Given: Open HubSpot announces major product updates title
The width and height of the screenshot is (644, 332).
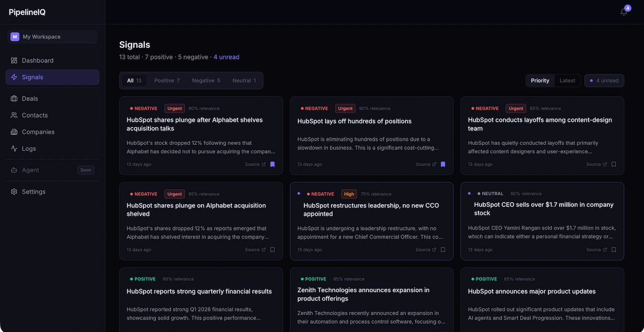Looking at the screenshot, I should (x=532, y=291).
